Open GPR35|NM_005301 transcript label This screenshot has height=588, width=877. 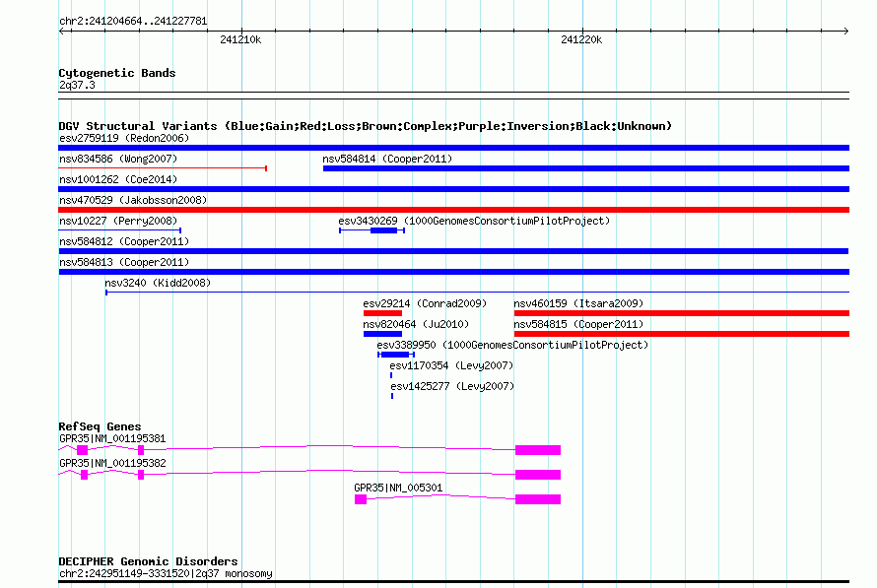click(x=398, y=488)
